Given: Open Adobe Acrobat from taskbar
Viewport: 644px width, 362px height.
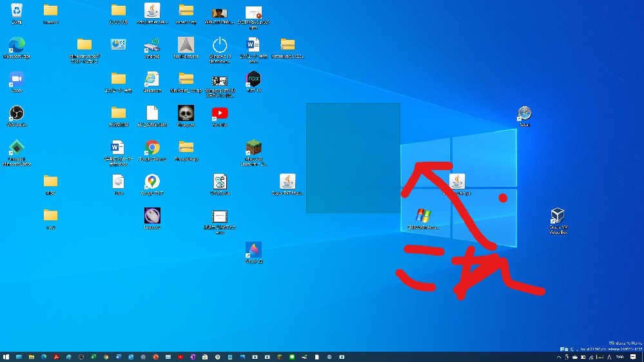Looking at the screenshot, I should pos(56,357).
